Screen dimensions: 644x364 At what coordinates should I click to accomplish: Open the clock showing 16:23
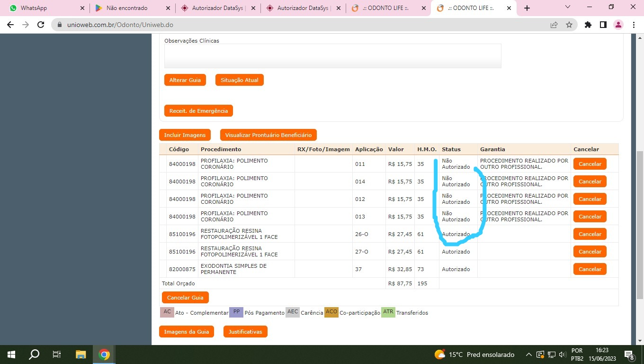(x=602, y=355)
